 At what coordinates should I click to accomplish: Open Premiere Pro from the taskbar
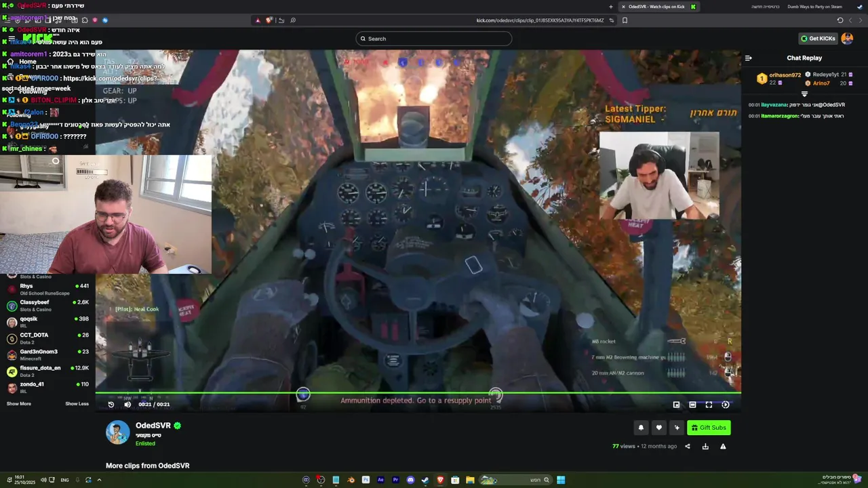(x=395, y=480)
